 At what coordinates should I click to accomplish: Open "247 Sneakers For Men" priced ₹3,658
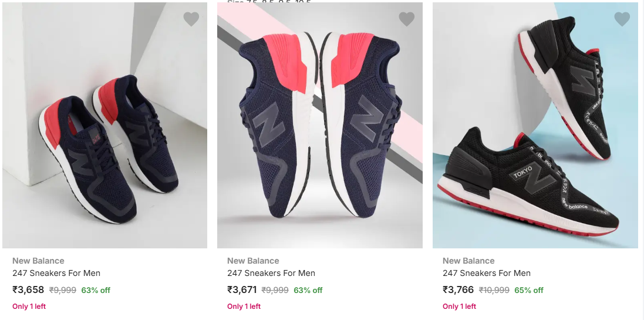pyautogui.click(x=56, y=273)
